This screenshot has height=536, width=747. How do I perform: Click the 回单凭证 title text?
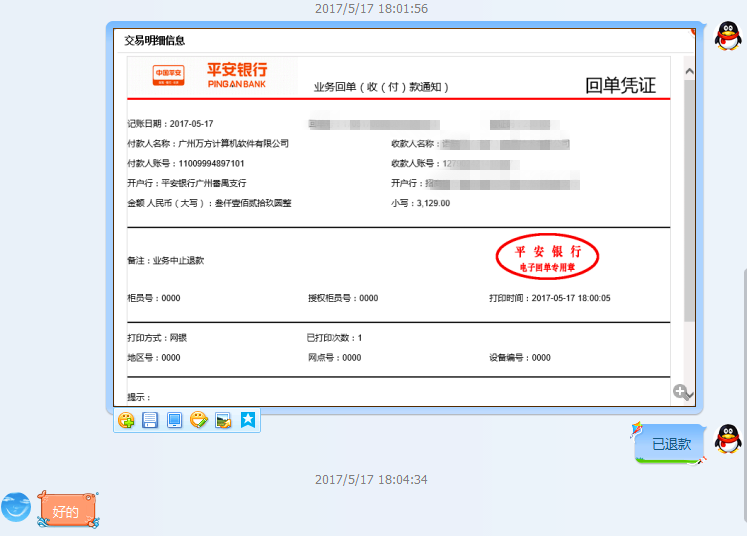[620, 85]
